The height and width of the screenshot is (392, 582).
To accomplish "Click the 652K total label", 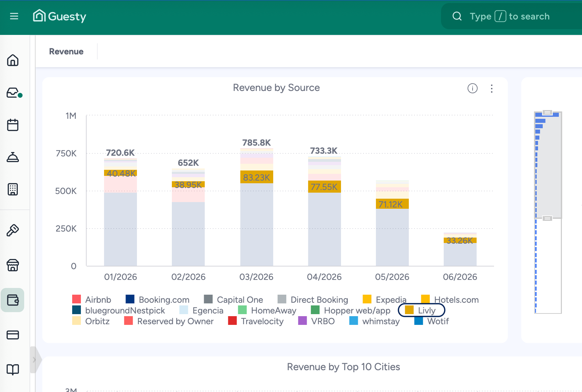I will 188,163.
